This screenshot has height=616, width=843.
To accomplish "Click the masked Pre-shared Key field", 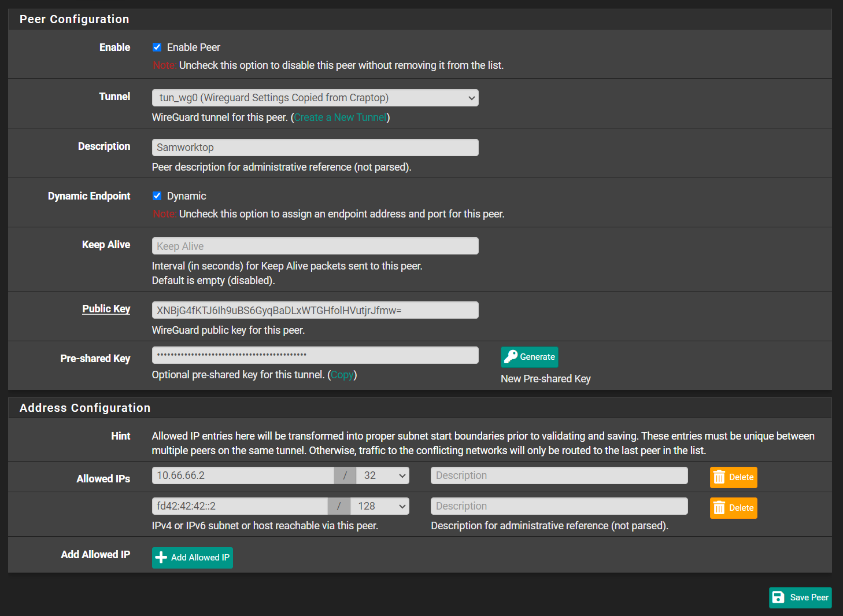I will (315, 355).
